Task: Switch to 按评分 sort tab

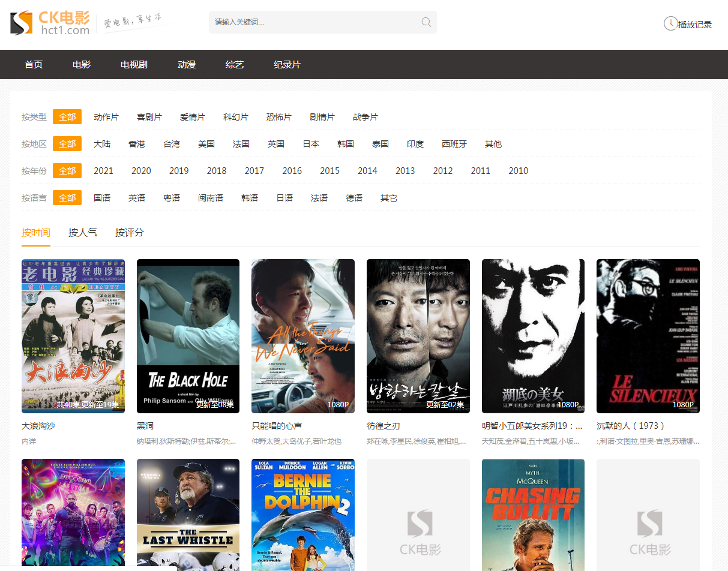Action: coord(130,233)
